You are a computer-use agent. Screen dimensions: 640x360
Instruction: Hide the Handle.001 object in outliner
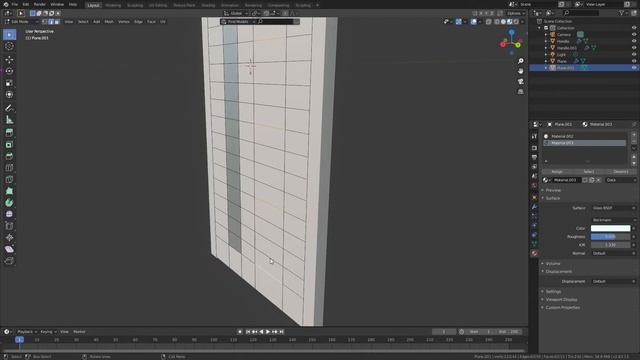click(634, 48)
